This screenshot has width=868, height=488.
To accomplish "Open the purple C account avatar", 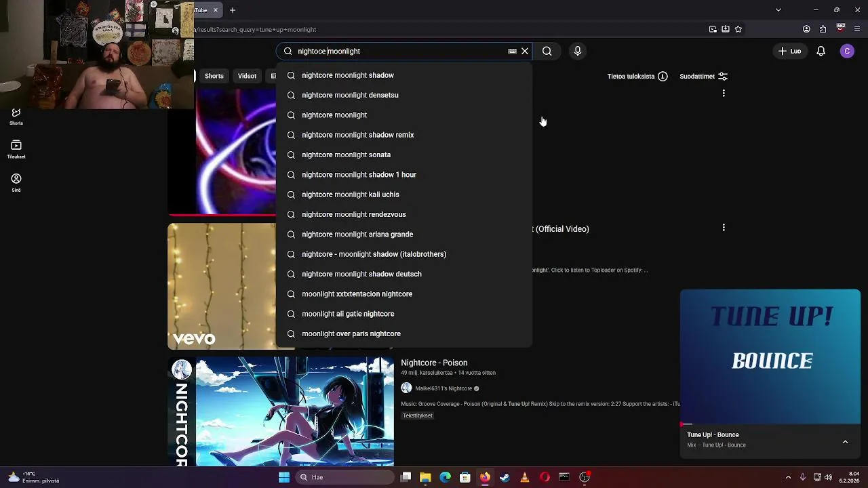I will click(x=847, y=51).
